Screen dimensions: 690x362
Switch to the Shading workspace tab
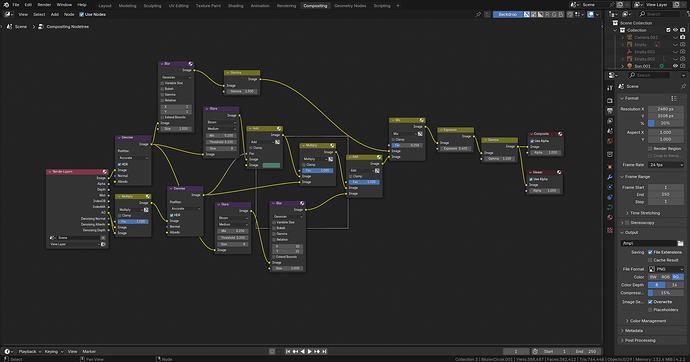pos(235,6)
